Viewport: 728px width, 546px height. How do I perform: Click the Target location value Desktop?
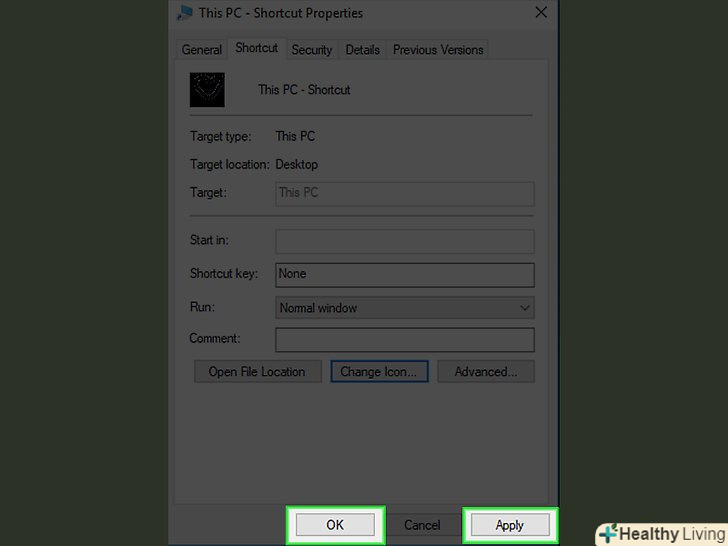click(297, 164)
